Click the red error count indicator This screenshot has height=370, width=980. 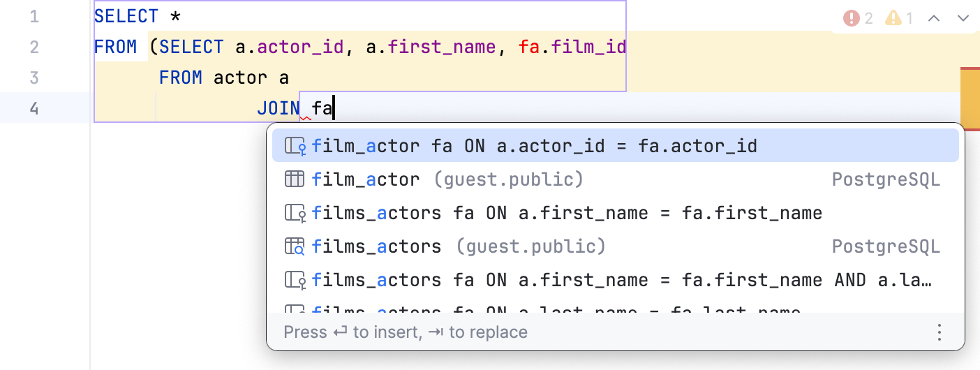[x=858, y=18]
